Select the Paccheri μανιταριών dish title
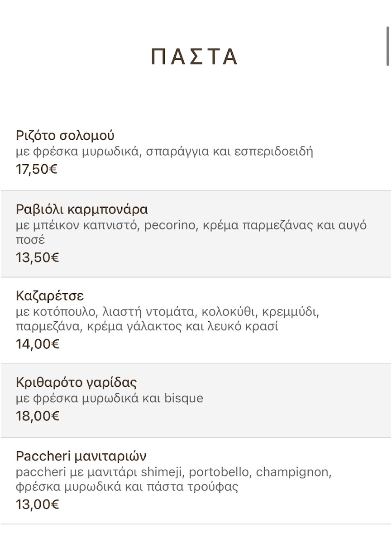The height and width of the screenshot is (543, 392). click(x=81, y=456)
